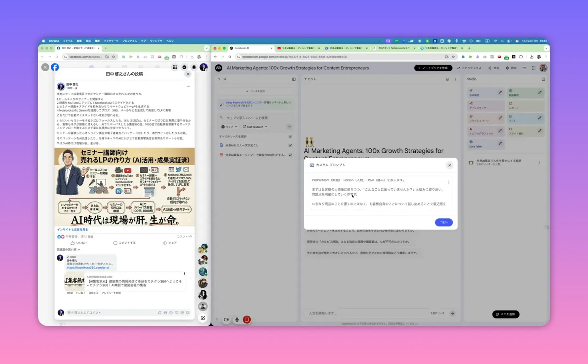Open the レポート report generator
The image size is (588, 364).
pos(523,106)
